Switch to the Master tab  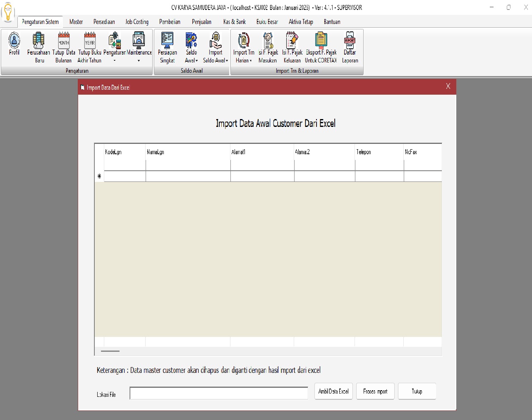point(76,22)
